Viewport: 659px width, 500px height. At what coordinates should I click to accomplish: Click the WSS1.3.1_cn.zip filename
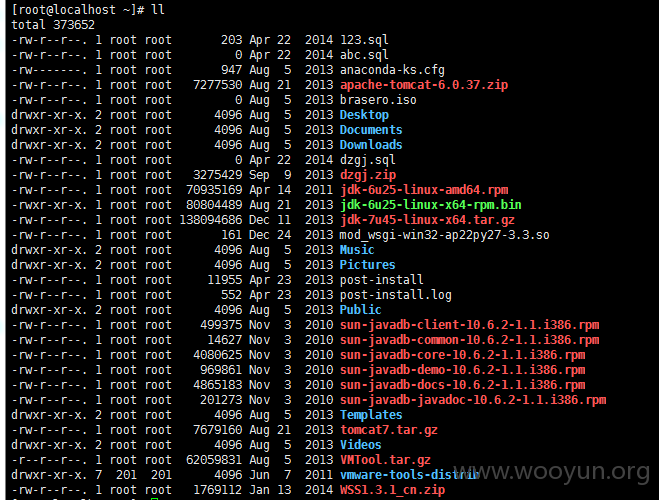[x=392, y=490]
